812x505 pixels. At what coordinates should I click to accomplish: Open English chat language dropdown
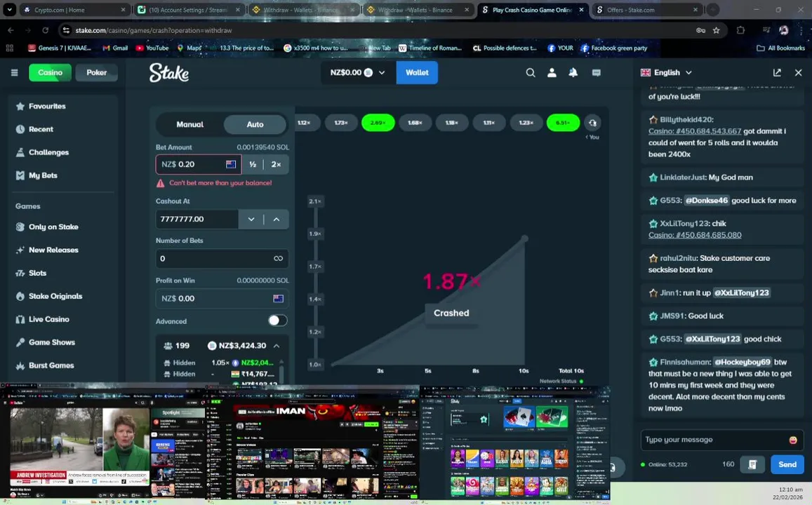point(666,72)
